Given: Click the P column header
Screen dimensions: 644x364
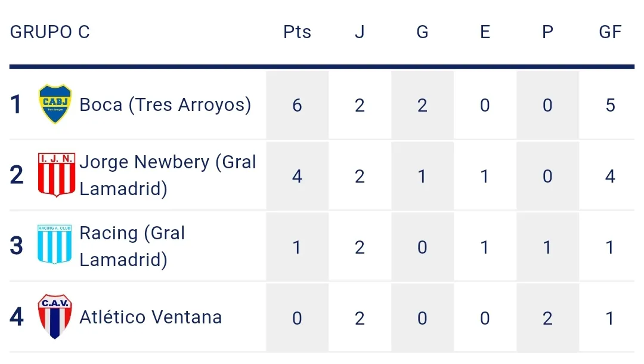Looking at the screenshot, I should pyautogui.click(x=547, y=32).
